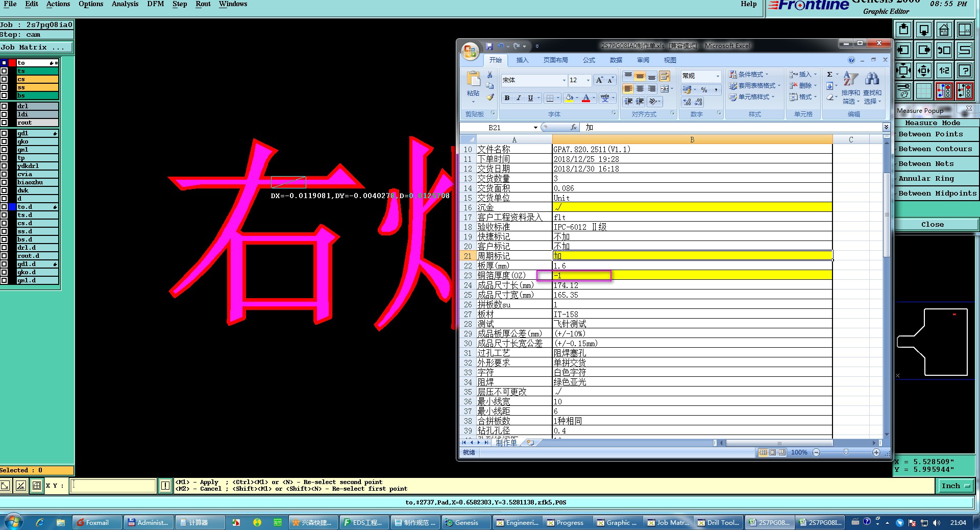
Task: Select the 制作单 sheet tab
Action: (506, 442)
